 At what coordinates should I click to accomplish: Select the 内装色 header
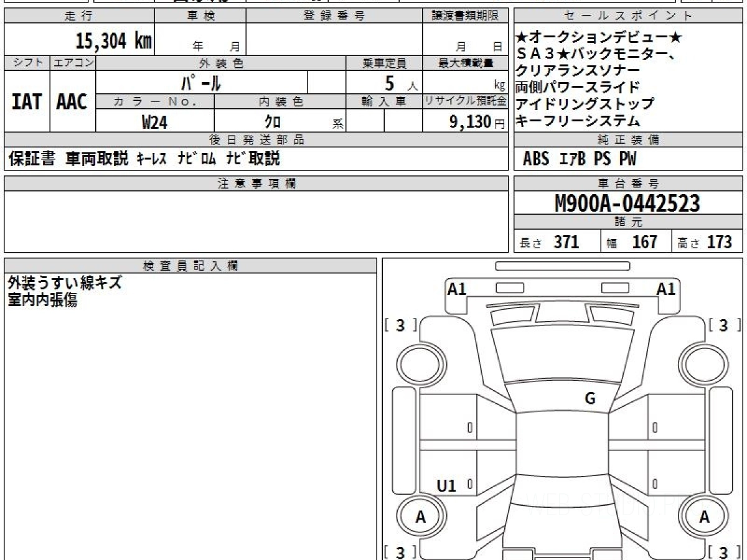click(x=280, y=101)
